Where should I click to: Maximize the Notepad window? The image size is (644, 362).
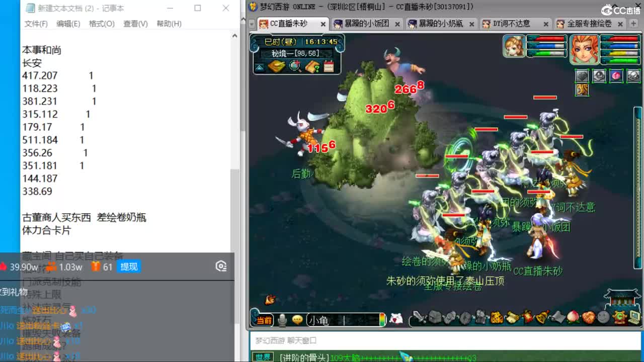click(198, 8)
